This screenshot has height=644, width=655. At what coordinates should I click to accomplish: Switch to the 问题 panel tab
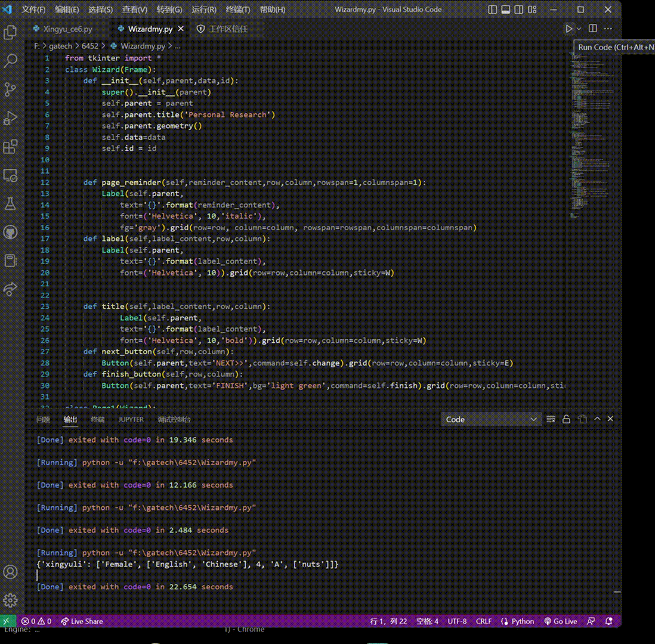pyautogui.click(x=43, y=419)
